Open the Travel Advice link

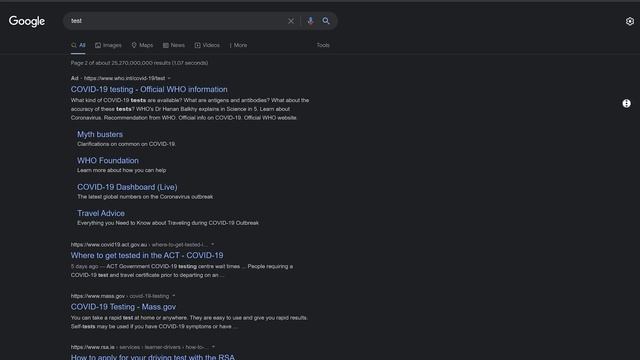(x=101, y=213)
